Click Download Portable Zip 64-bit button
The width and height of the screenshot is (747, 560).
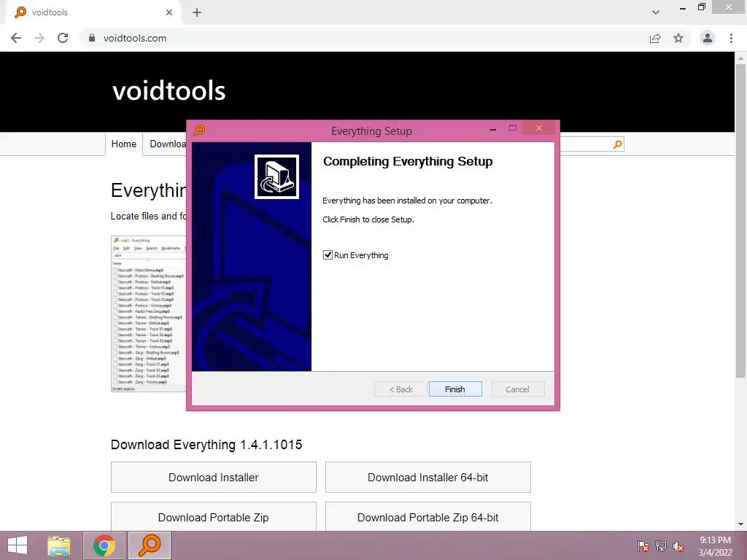[427, 517]
